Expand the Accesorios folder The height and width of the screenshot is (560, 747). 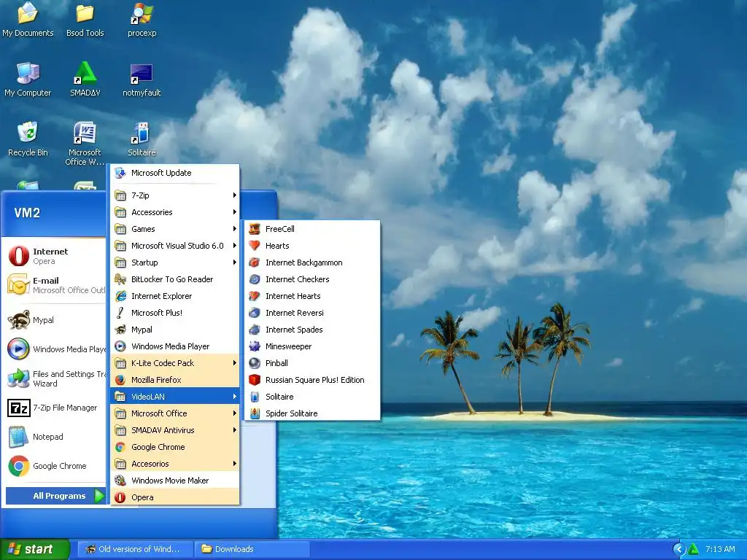coord(175,464)
